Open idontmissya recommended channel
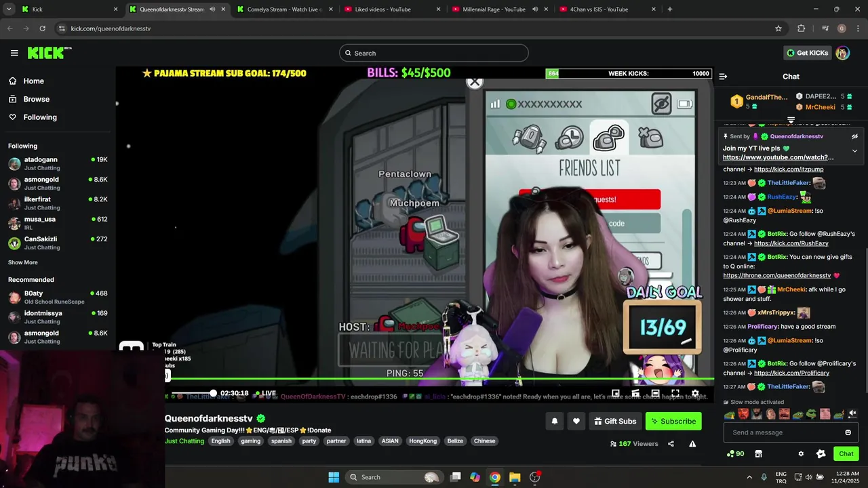Image resolution: width=868 pixels, height=488 pixels. coord(58,317)
